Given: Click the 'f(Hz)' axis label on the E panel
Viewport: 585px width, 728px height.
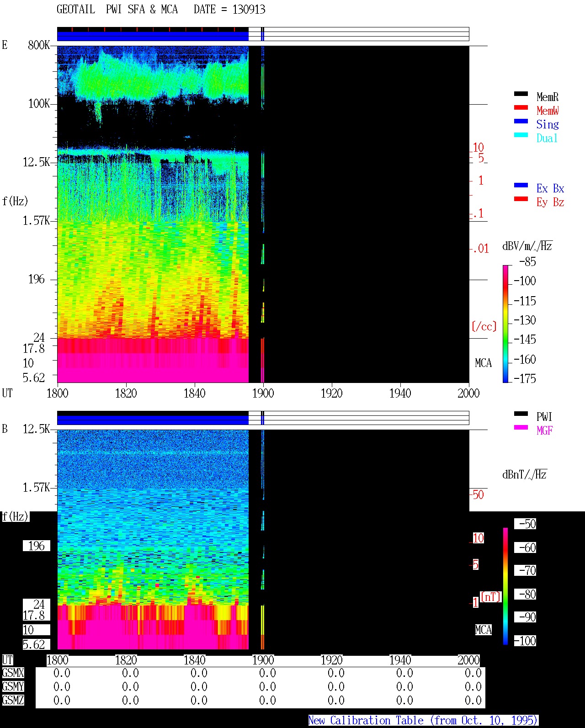Looking at the screenshot, I should click(x=15, y=201).
